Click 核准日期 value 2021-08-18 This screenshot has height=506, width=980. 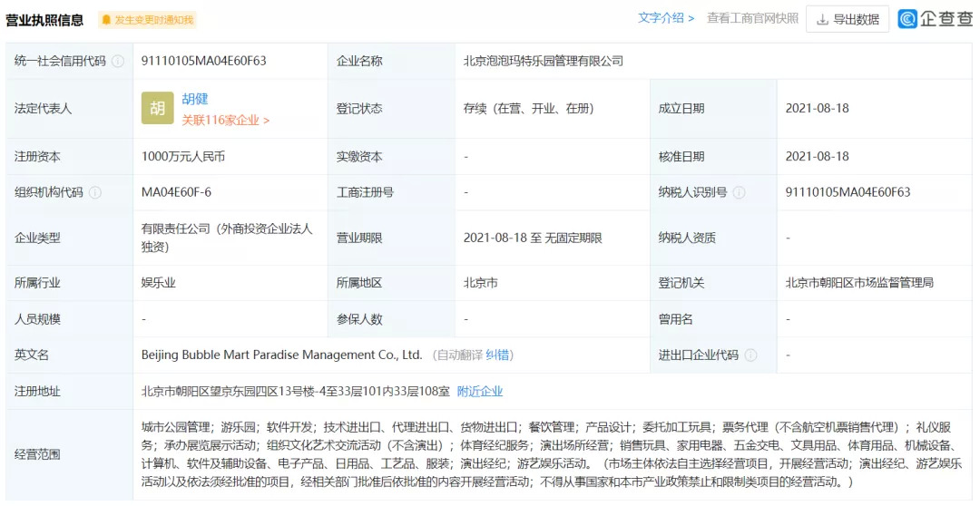[818, 156]
